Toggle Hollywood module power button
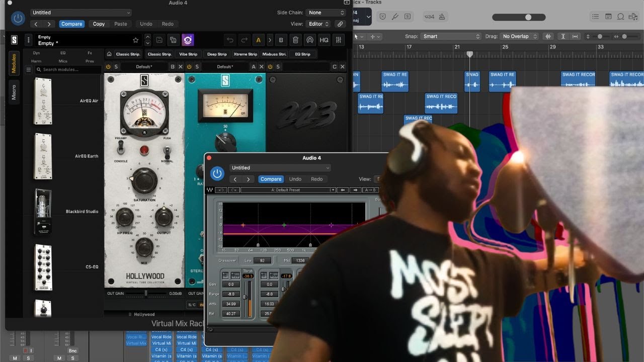Image resolution: width=644 pixels, height=362 pixels. 108,67
